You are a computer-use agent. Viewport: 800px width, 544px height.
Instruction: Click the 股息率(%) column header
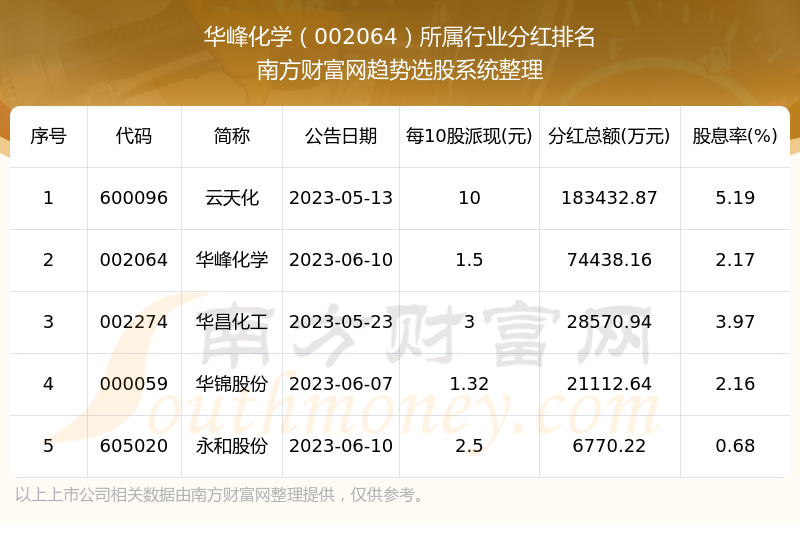click(x=735, y=136)
